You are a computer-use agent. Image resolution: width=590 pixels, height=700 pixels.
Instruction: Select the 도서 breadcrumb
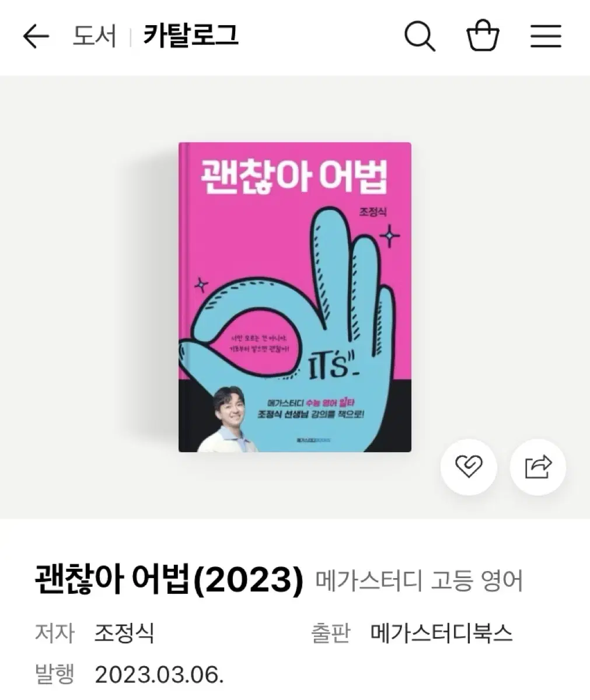click(94, 36)
